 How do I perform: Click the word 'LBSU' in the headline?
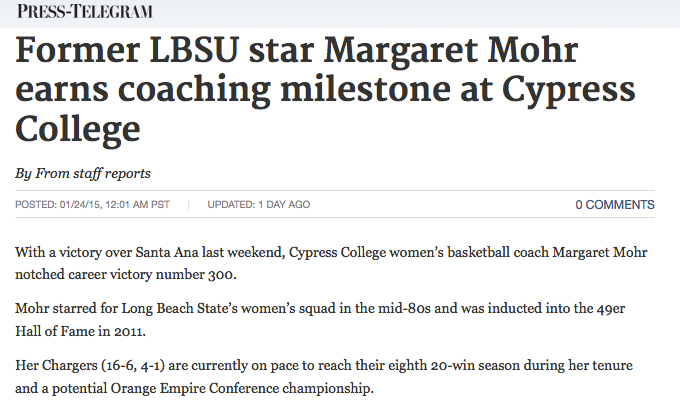[195, 50]
